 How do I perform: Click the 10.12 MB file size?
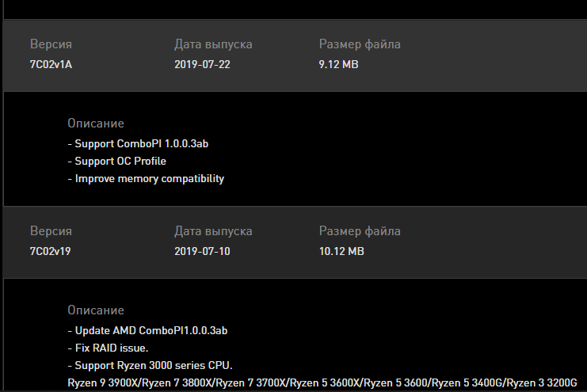341,251
